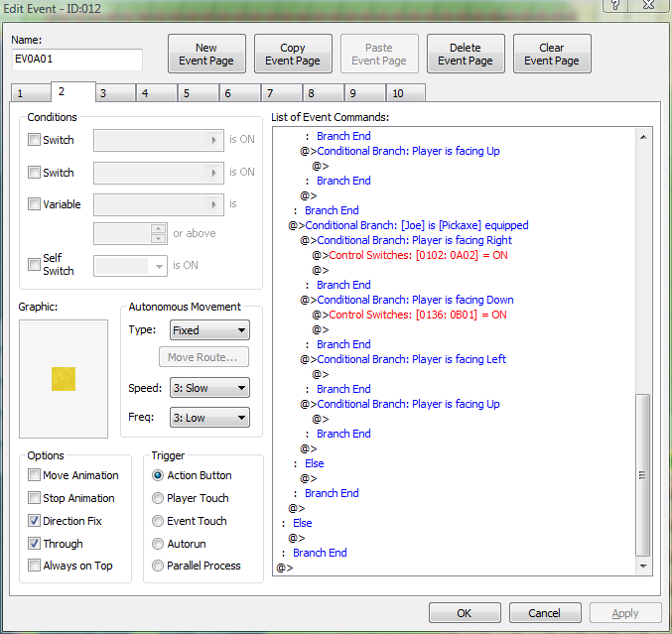Viewport: 672px width, 634px height.
Task: Switch to event page tab 6
Action: pyautogui.click(x=240, y=93)
